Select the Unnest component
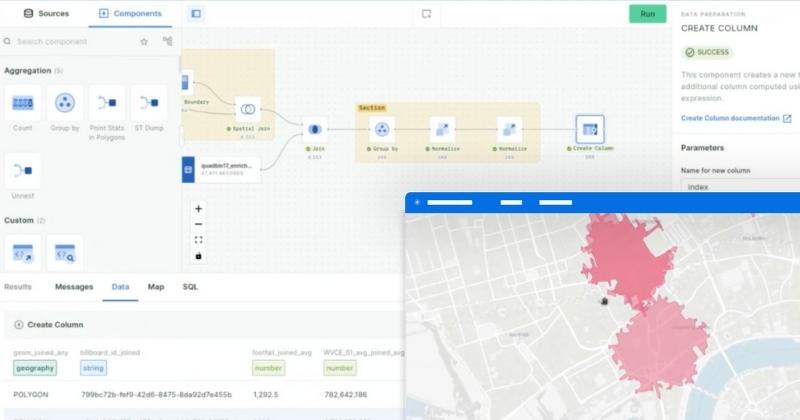Screen dimensions: 800x420 [x=23, y=171]
